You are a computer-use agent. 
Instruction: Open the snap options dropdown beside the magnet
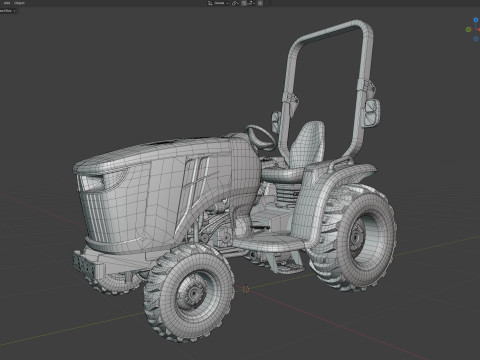coord(251,3)
